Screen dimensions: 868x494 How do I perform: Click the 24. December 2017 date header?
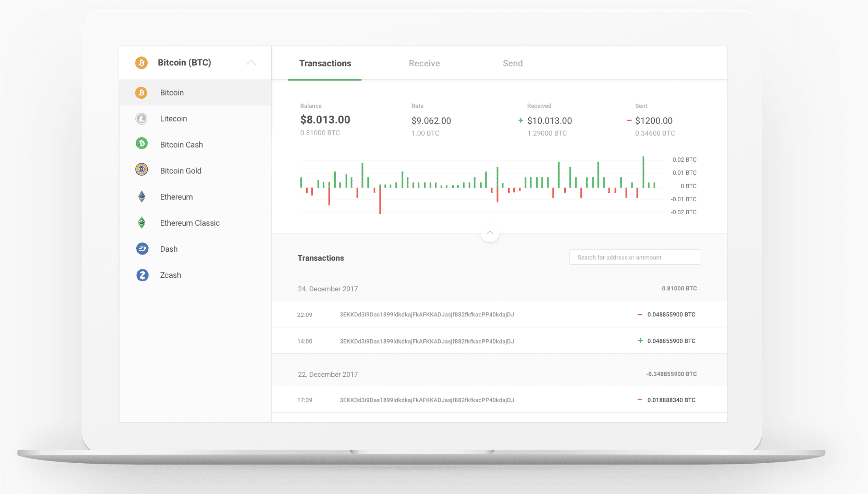(x=328, y=289)
